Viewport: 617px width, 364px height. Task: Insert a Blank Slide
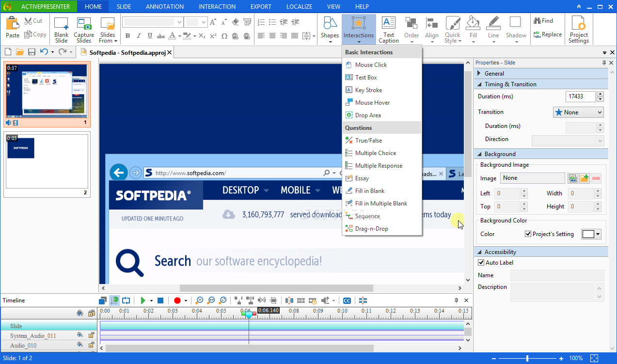point(62,30)
